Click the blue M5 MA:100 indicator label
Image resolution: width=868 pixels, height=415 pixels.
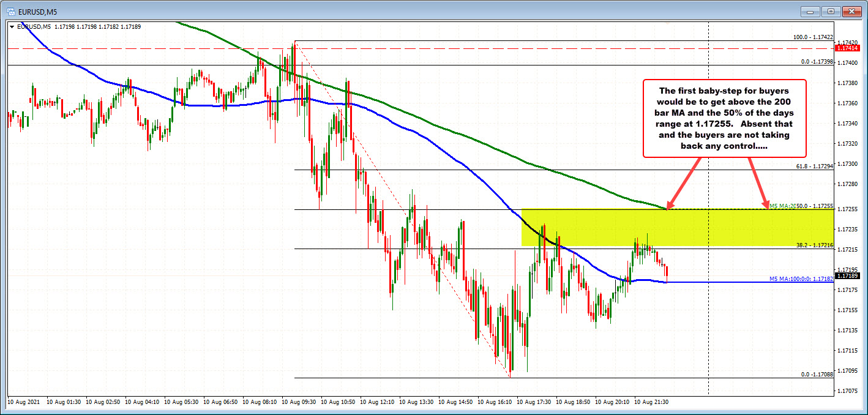click(x=801, y=279)
